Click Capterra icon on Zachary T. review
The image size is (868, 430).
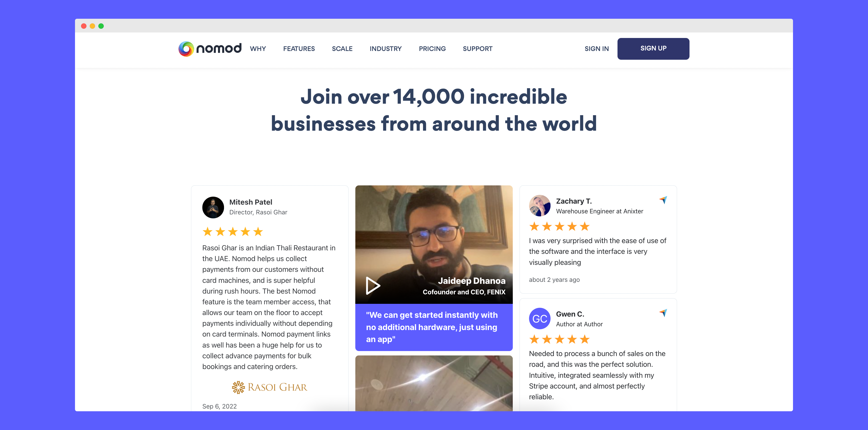coord(663,200)
